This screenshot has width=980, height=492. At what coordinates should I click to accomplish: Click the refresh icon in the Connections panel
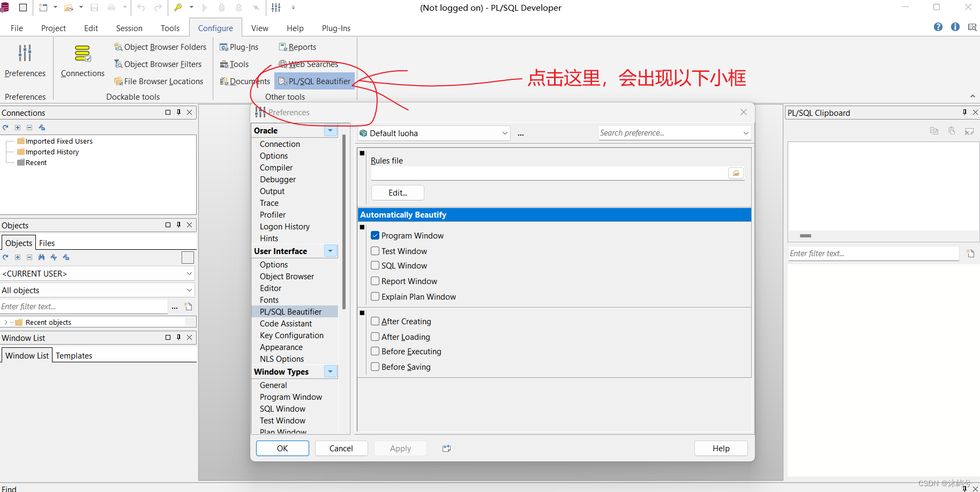pyautogui.click(x=5, y=127)
